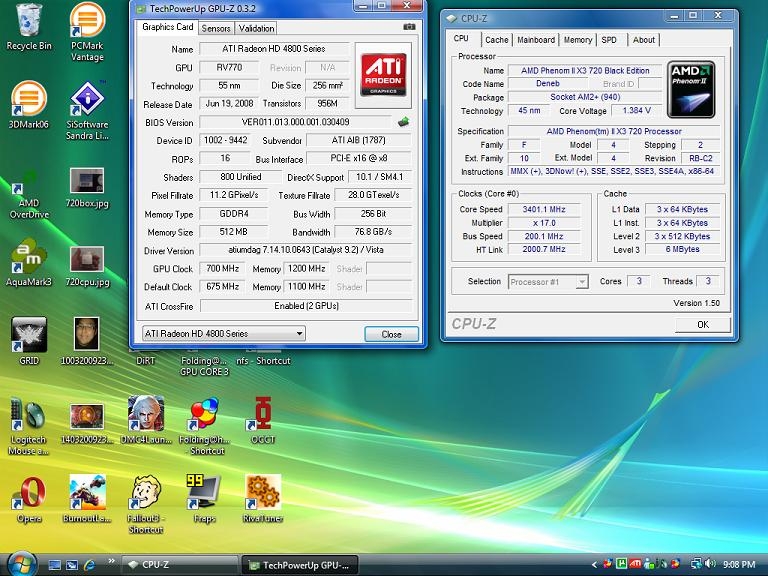Image resolution: width=768 pixels, height=576 pixels.
Task: Open the Mainboard tab in CPU-Z
Action: (536, 40)
